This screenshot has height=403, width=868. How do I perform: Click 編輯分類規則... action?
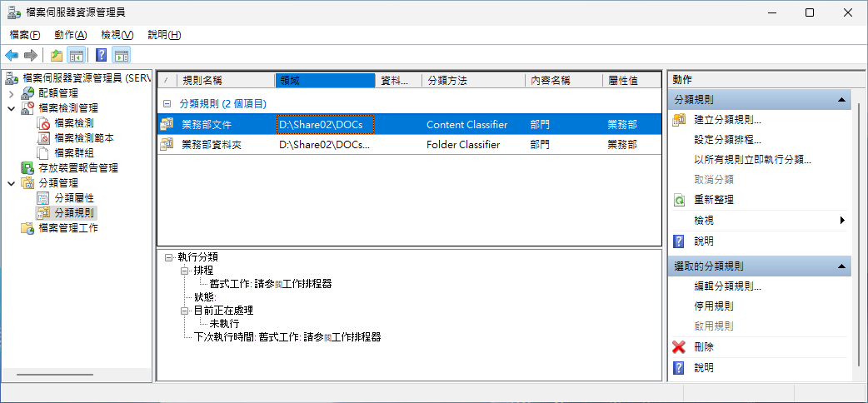coord(727,286)
